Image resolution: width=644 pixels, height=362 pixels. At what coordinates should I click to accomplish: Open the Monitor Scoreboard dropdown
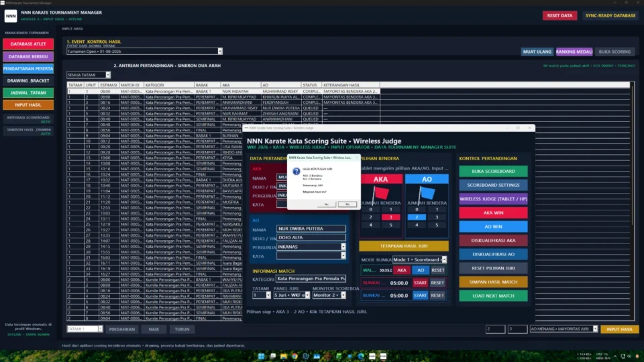pos(343,295)
